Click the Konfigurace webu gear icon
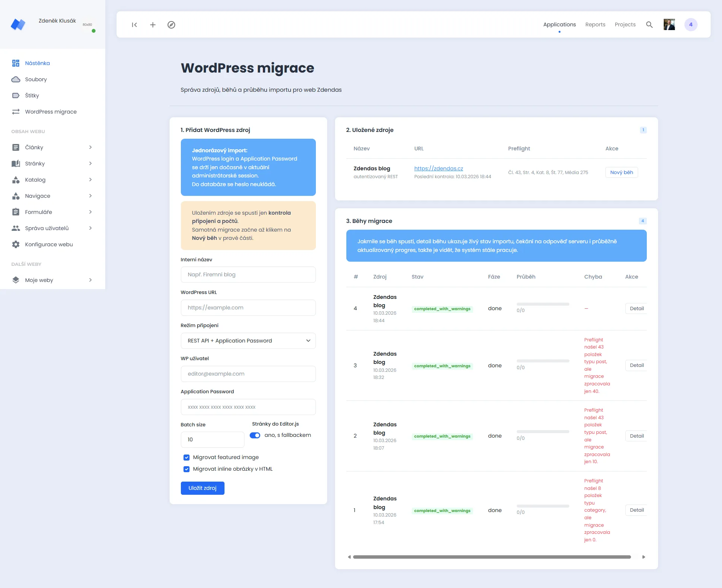The width and height of the screenshot is (722, 588). pos(16,244)
